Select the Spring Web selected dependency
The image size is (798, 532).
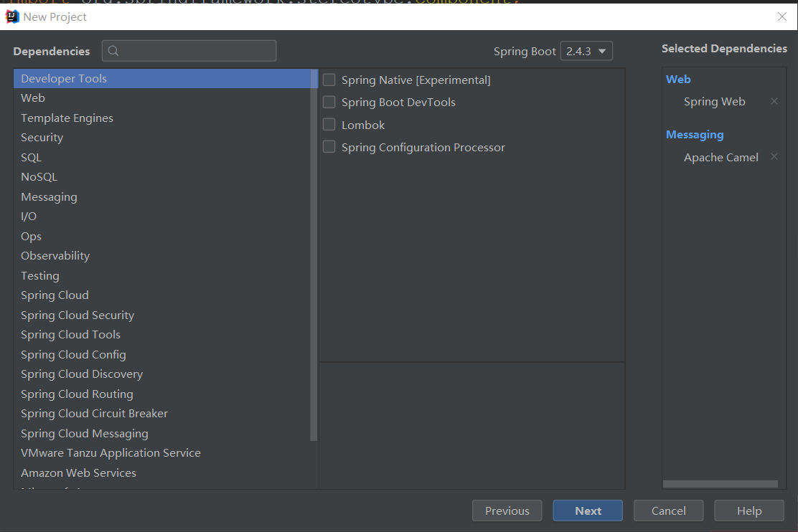(x=715, y=102)
